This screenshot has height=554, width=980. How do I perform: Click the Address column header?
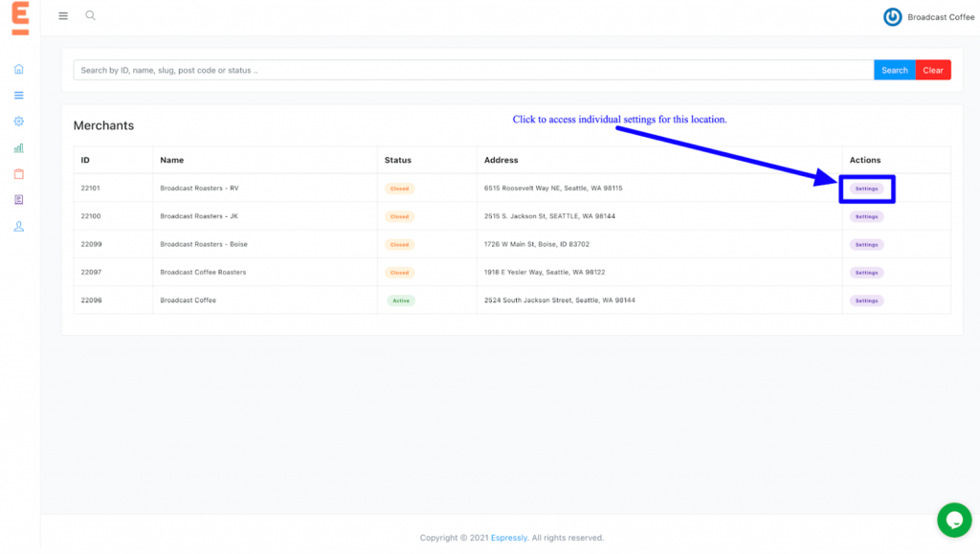point(501,160)
